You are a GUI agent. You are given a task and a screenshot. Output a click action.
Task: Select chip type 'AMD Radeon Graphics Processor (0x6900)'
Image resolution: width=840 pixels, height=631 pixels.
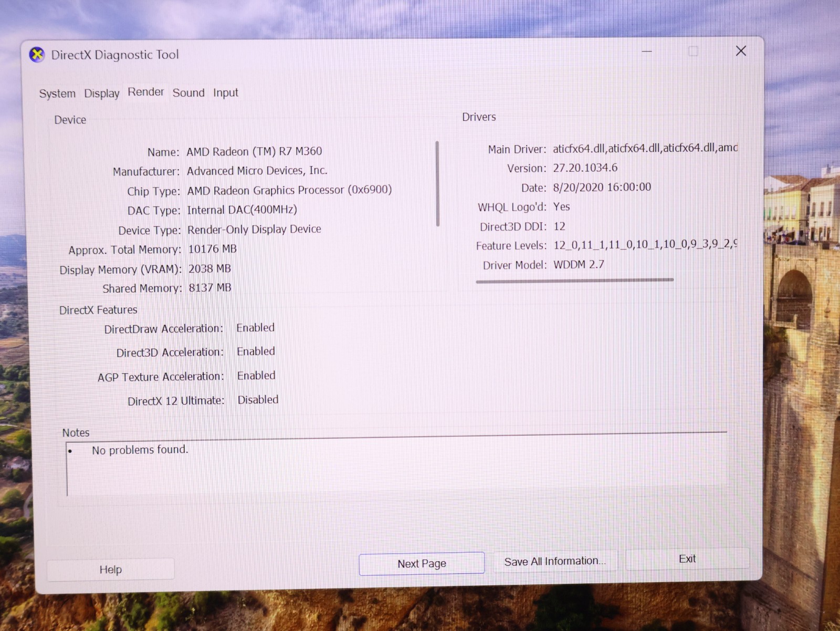point(290,190)
